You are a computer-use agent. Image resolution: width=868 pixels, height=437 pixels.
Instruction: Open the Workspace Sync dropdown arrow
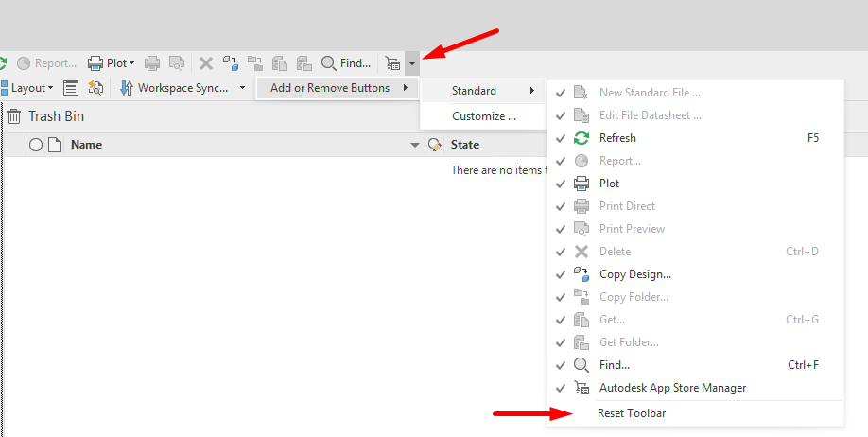coord(242,88)
